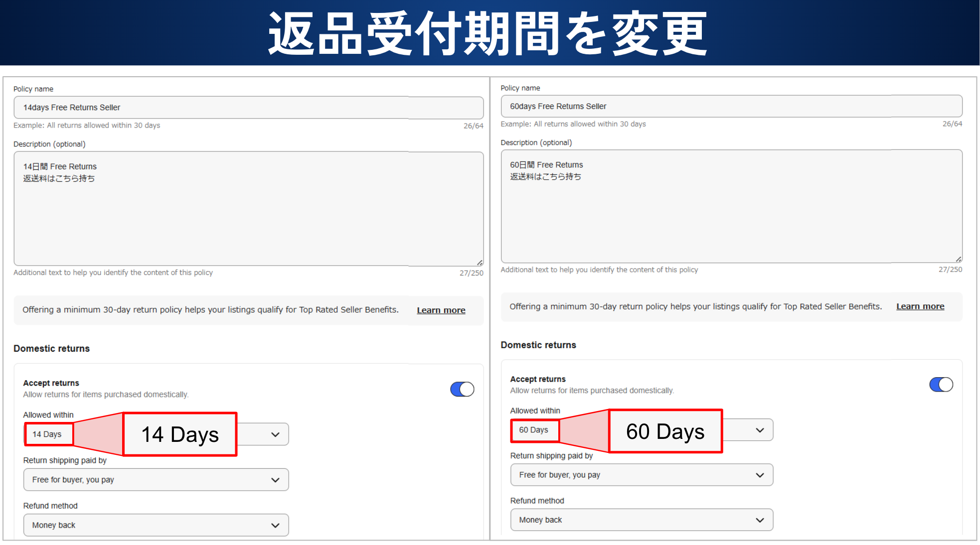Click the left Description text area

(248, 209)
